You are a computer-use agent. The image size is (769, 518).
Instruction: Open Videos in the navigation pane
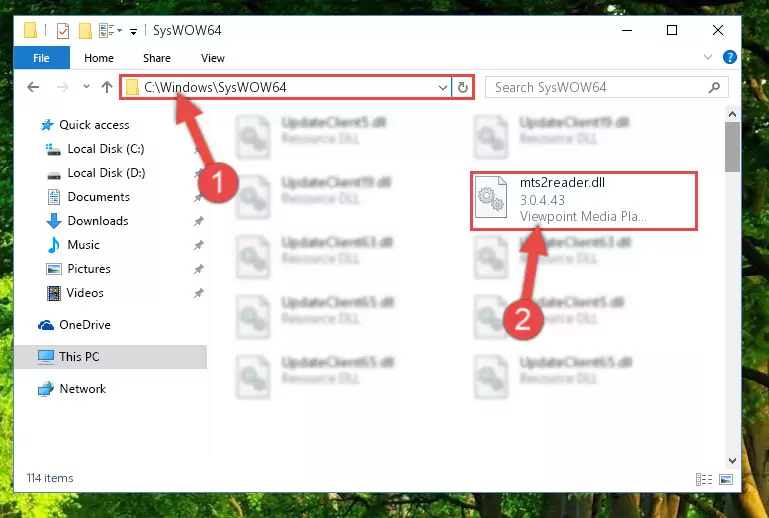[85, 293]
